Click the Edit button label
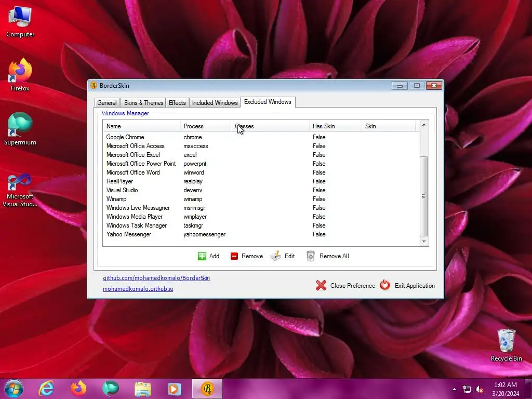Screen dimensions: 532x399 [x=289, y=256]
